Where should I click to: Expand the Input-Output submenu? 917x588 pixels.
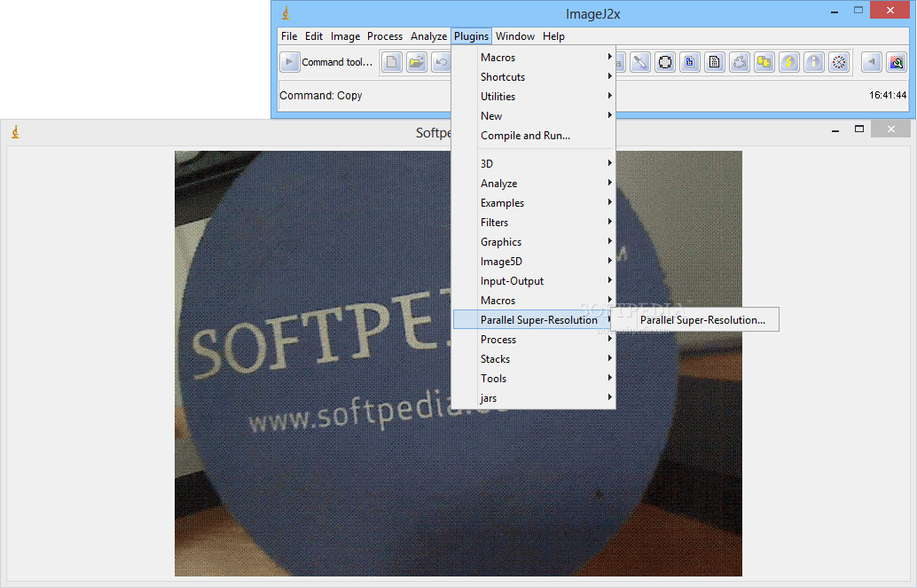[x=533, y=281]
